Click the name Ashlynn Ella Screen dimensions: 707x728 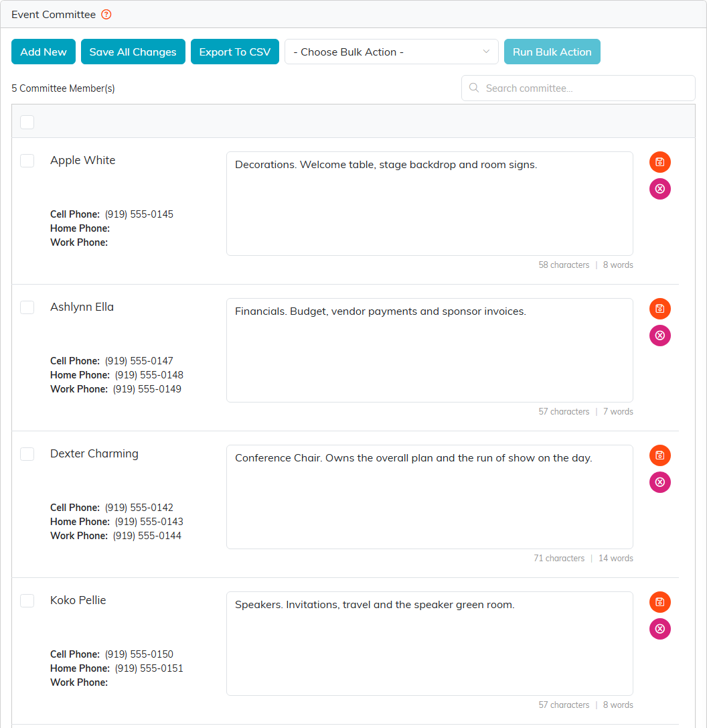(x=82, y=307)
